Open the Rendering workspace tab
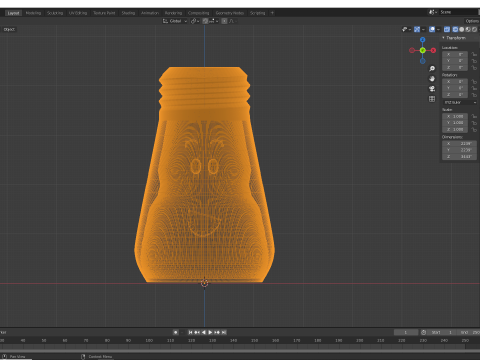The width and height of the screenshot is (480, 360). pos(173,13)
